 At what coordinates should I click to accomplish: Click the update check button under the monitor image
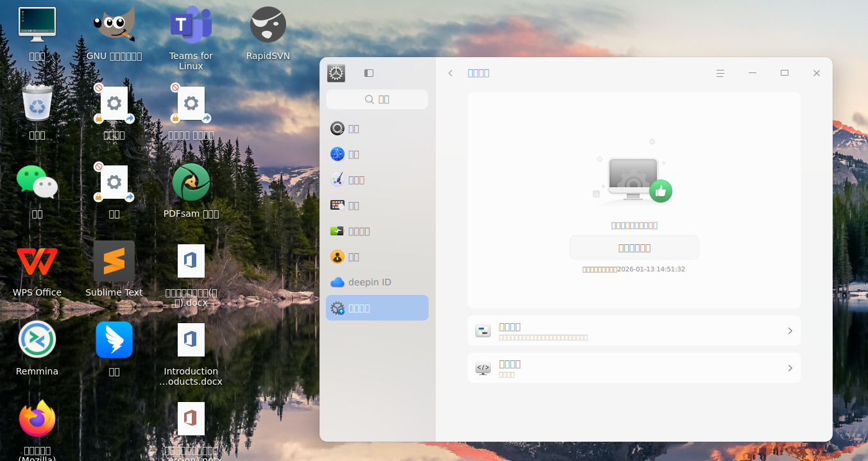pos(634,247)
